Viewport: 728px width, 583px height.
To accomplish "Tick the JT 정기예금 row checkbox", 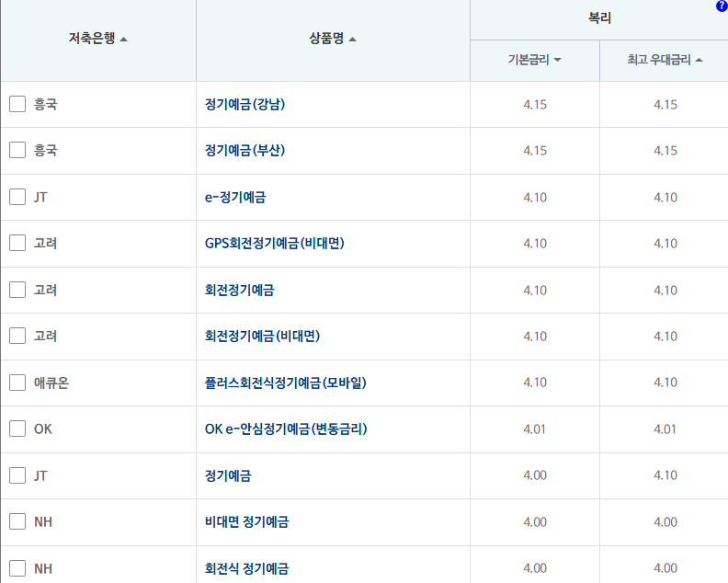I will tap(17, 475).
